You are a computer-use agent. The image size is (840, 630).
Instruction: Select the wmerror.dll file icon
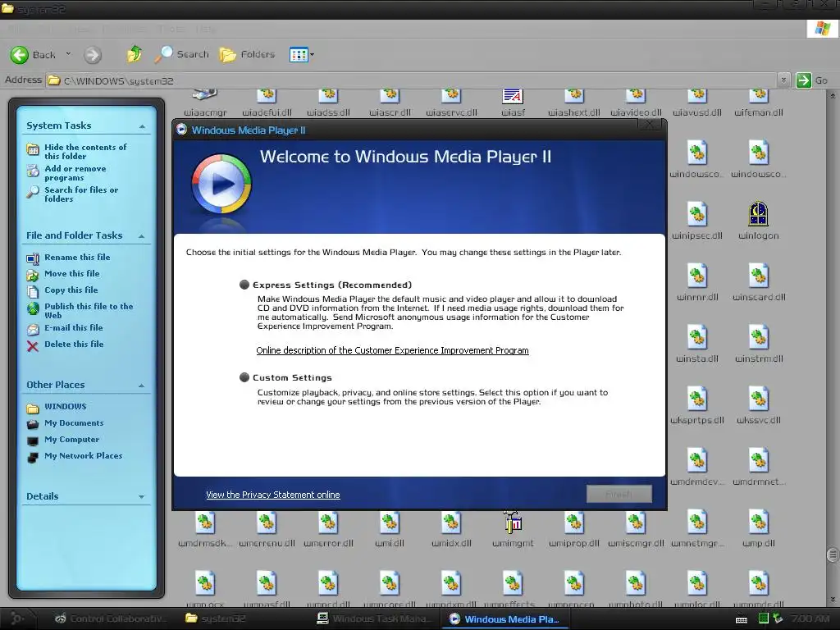point(328,523)
